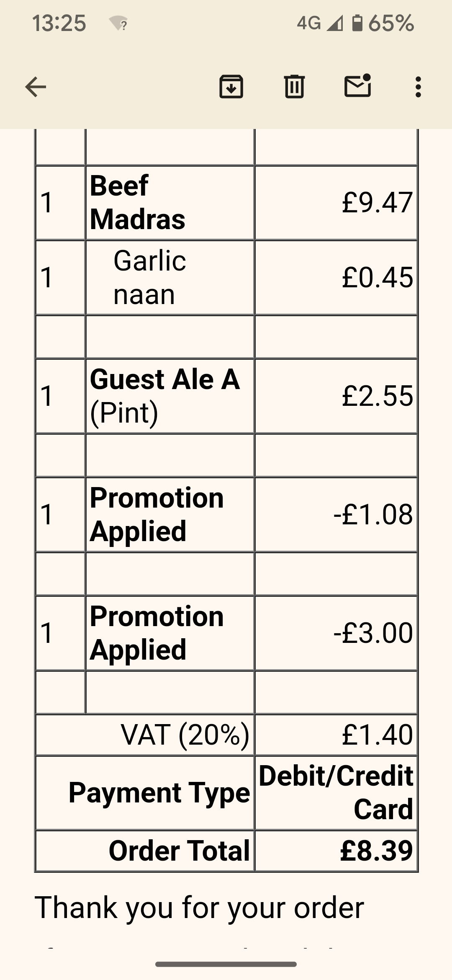Image resolution: width=452 pixels, height=980 pixels.
Task: Tap the bottom home gesture bar
Action: (226, 964)
